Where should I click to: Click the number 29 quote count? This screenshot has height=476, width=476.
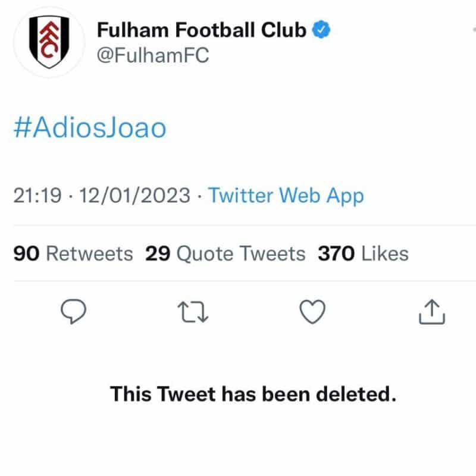(158, 253)
